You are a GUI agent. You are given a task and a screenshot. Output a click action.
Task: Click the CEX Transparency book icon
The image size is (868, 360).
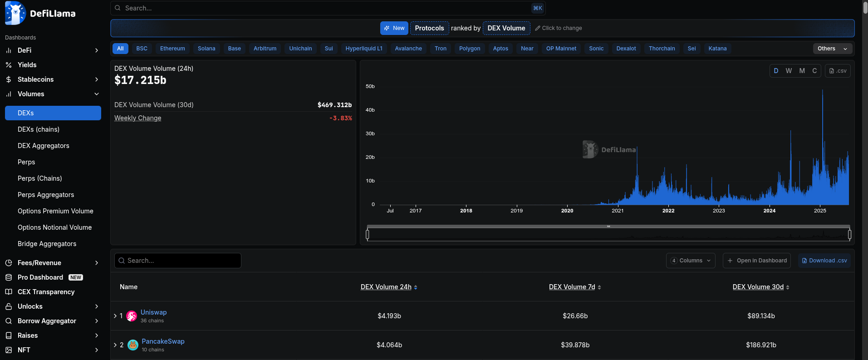point(9,292)
